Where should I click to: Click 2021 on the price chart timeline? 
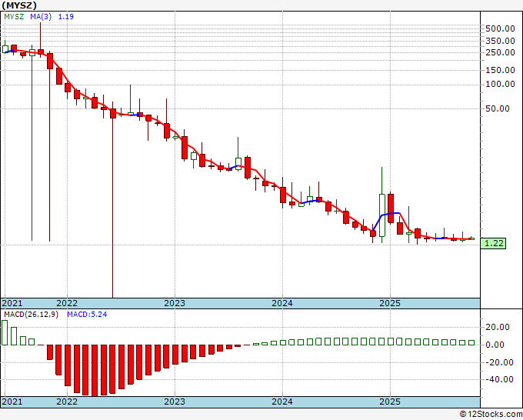tap(12, 303)
